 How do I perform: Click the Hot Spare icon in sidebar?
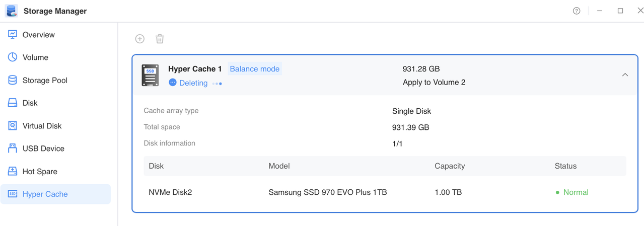point(13,171)
